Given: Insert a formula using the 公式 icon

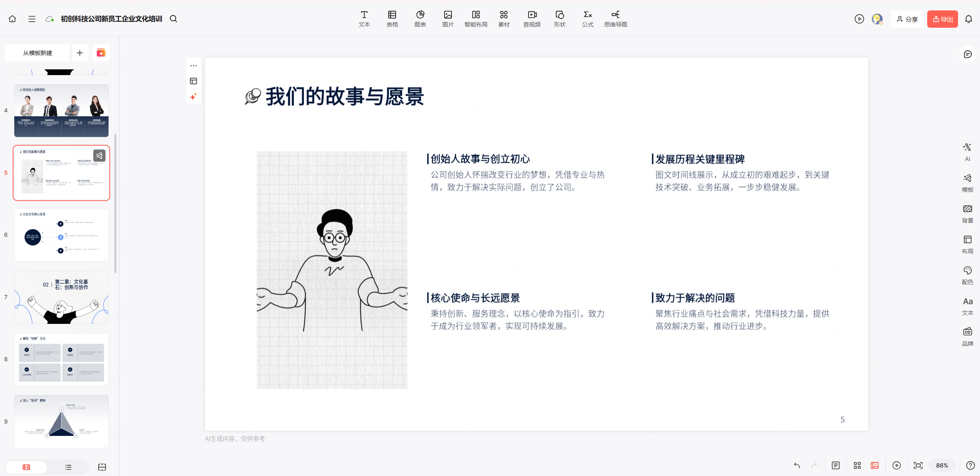Looking at the screenshot, I should (587, 18).
